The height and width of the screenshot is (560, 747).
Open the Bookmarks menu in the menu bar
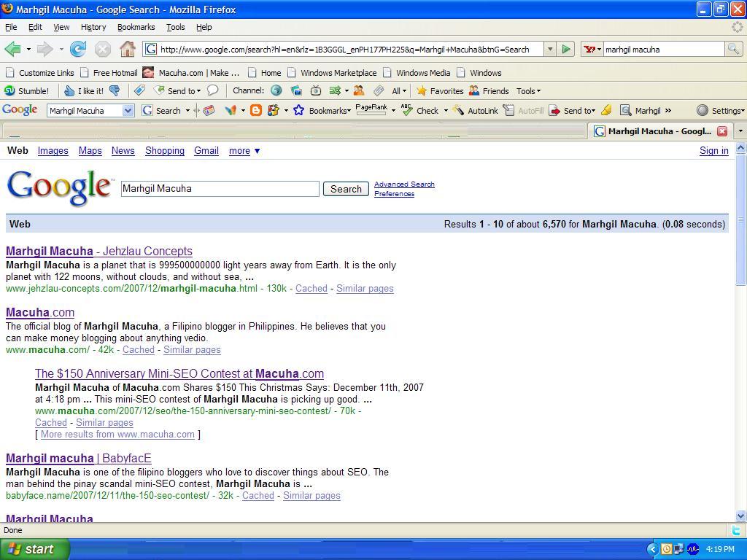click(x=136, y=27)
